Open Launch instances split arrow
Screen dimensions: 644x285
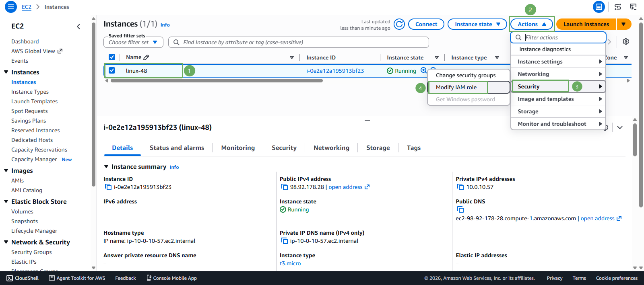click(x=623, y=24)
